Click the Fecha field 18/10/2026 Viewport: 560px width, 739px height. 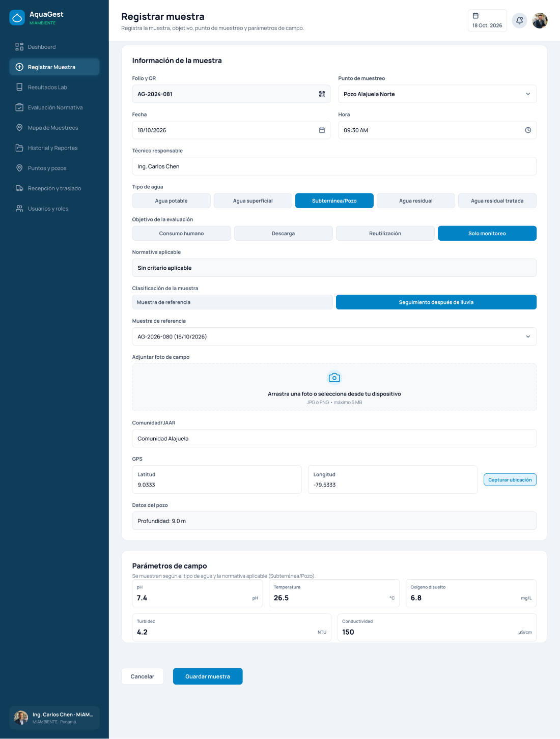[x=231, y=130]
